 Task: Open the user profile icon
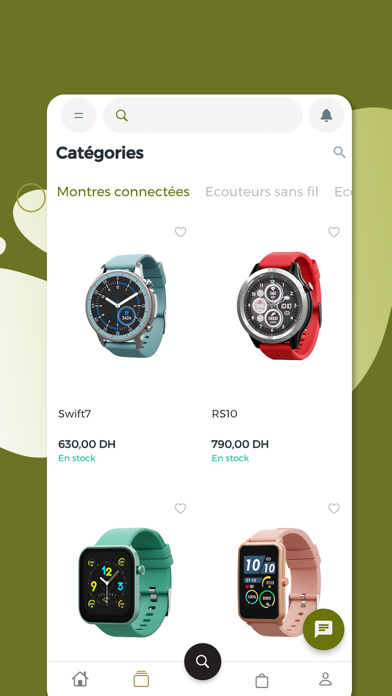pos(325,679)
